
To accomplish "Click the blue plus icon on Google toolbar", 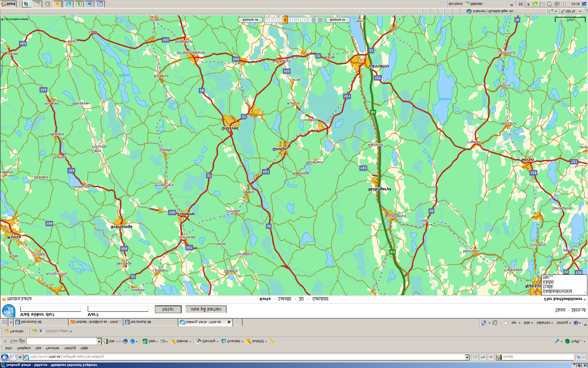I will [132, 341].
